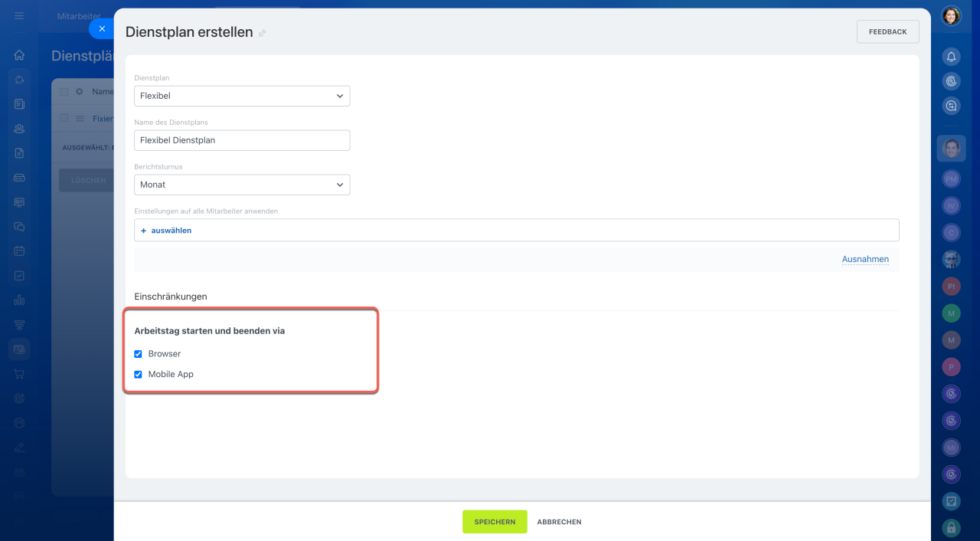Click the SPEICHERN button
Screen dimensions: 980x541
pyautogui.click(x=495, y=522)
